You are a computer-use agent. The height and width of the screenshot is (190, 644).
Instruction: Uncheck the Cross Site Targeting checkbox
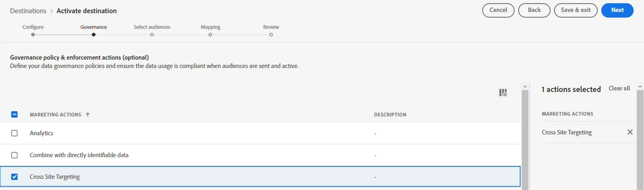pos(14,177)
